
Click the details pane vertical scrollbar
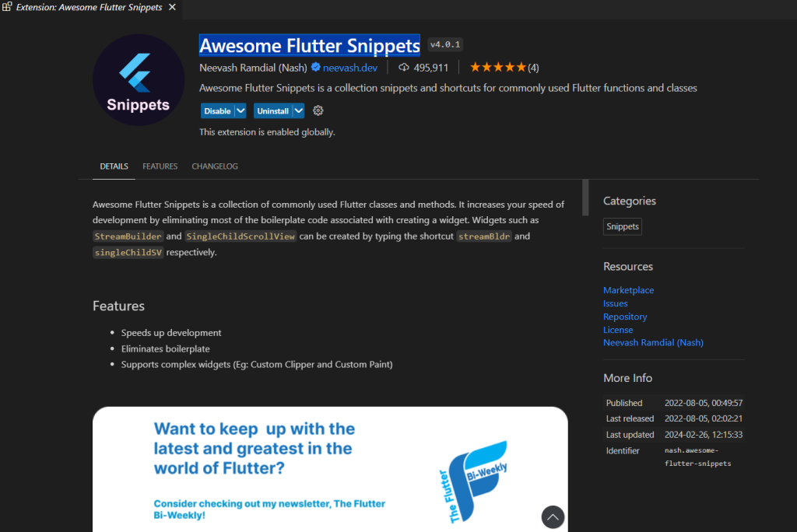[585, 198]
